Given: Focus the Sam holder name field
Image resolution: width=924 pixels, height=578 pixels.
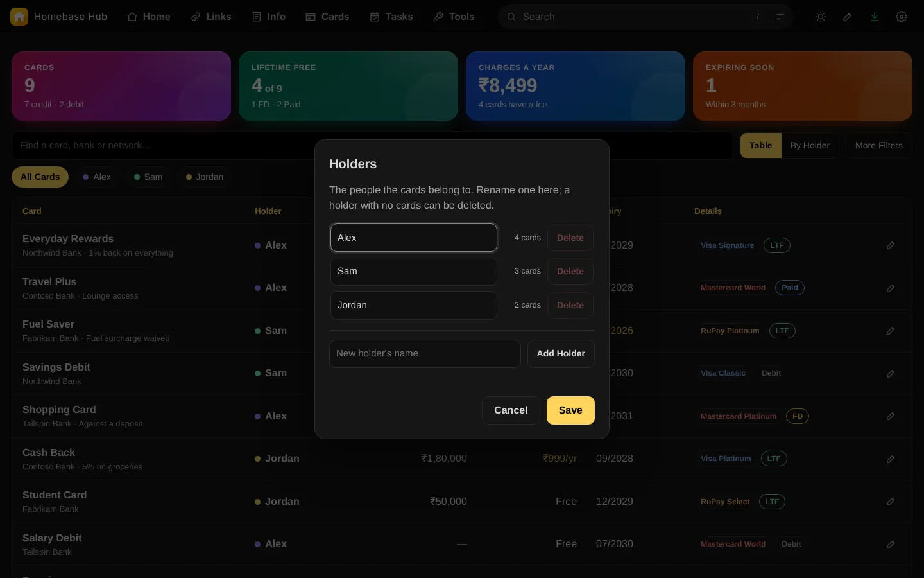Looking at the screenshot, I should [414, 272].
